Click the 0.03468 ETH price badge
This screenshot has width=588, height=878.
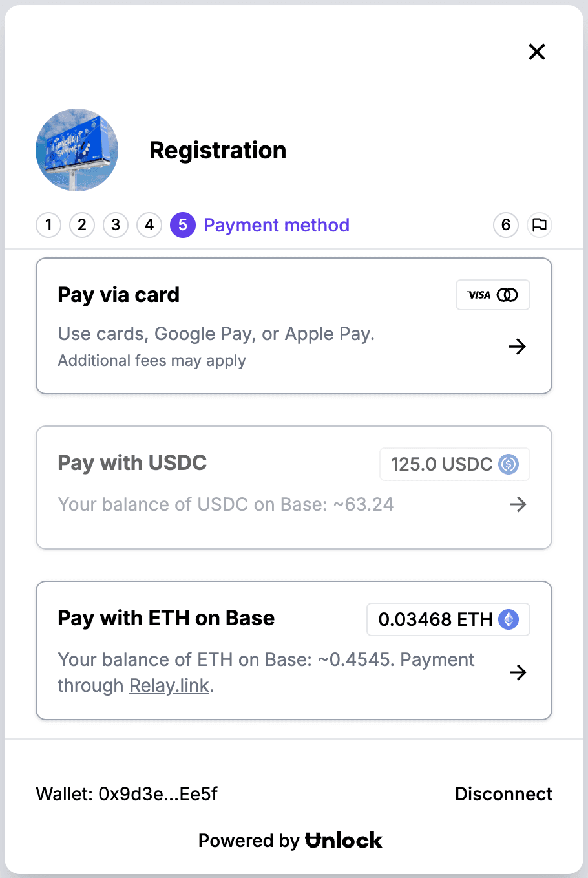pos(448,619)
